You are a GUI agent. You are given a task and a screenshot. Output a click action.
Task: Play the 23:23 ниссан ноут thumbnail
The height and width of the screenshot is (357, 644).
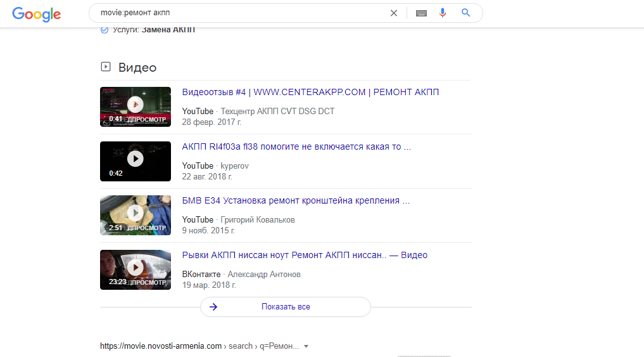(136, 269)
